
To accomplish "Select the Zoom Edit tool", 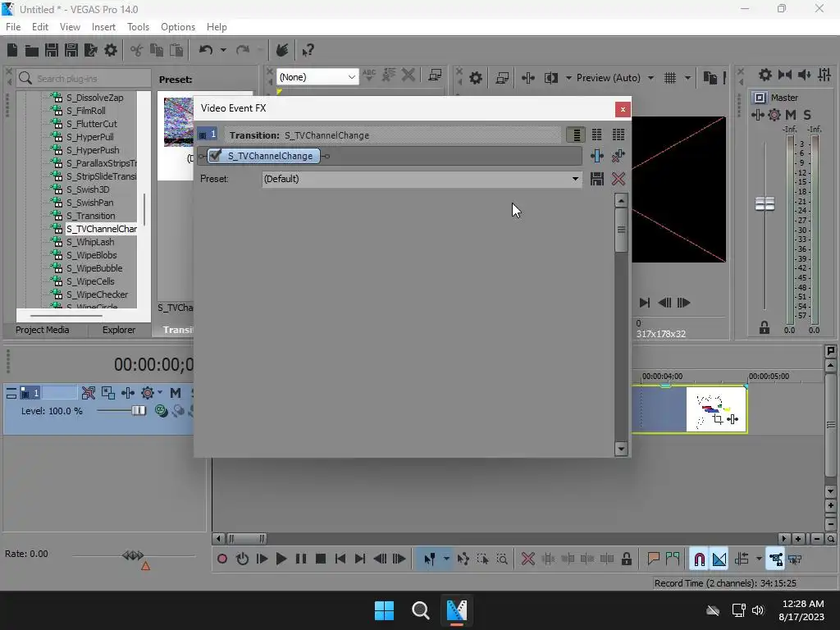I will [502, 559].
